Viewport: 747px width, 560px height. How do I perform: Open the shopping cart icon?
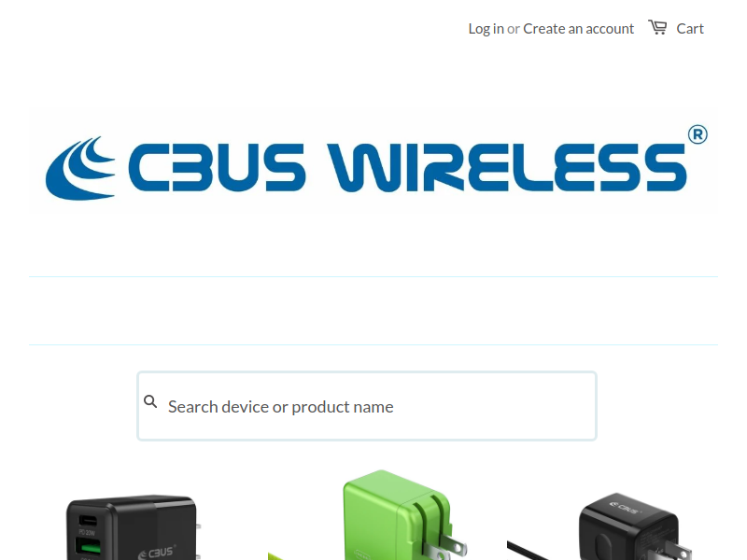pos(657,27)
